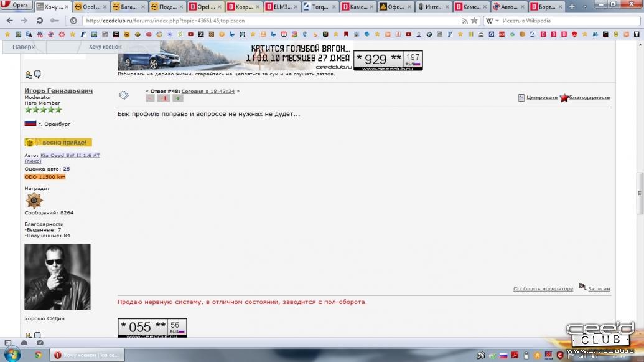644x362 pixels.
Task: Click the person profile icon above Игорь Геннадьевич name
Action: 29,75
